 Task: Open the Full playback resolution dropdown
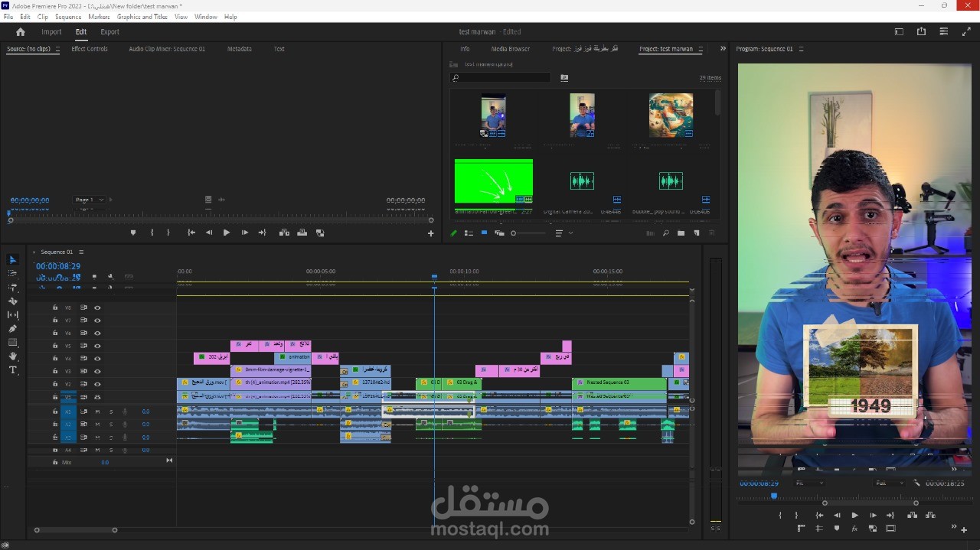(x=890, y=483)
